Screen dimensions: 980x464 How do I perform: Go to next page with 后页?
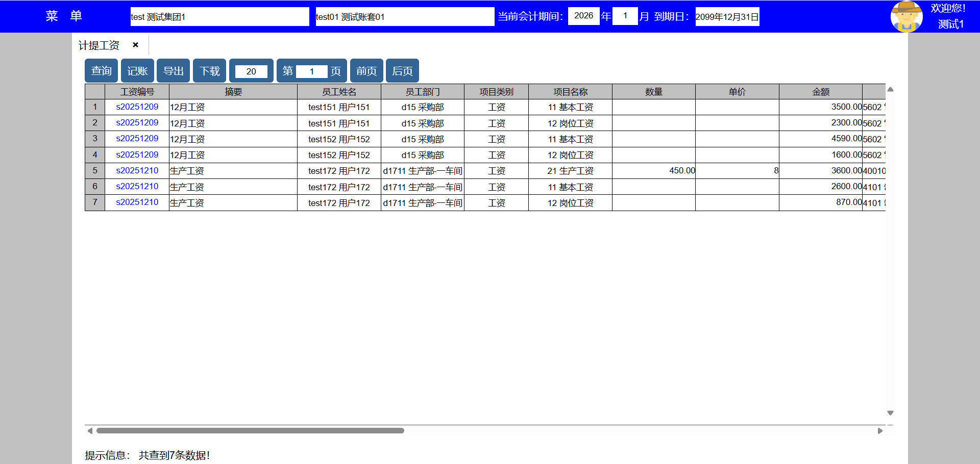click(x=402, y=71)
